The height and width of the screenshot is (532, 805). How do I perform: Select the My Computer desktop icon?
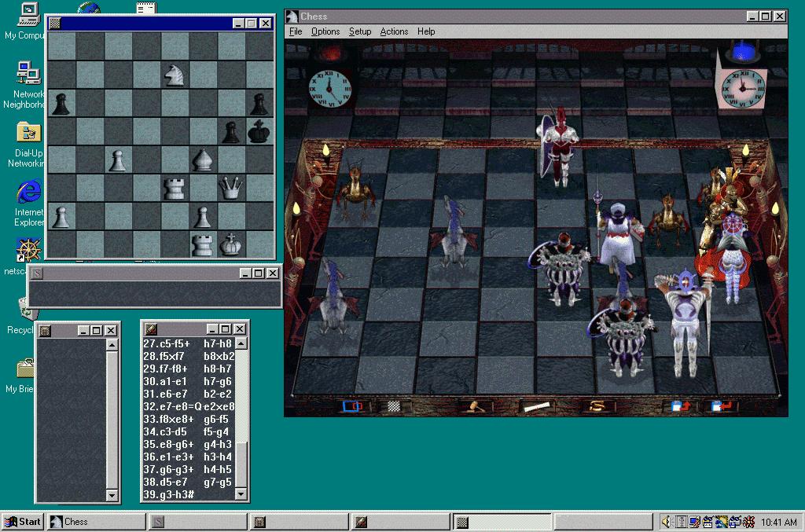pyautogui.click(x=26, y=21)
